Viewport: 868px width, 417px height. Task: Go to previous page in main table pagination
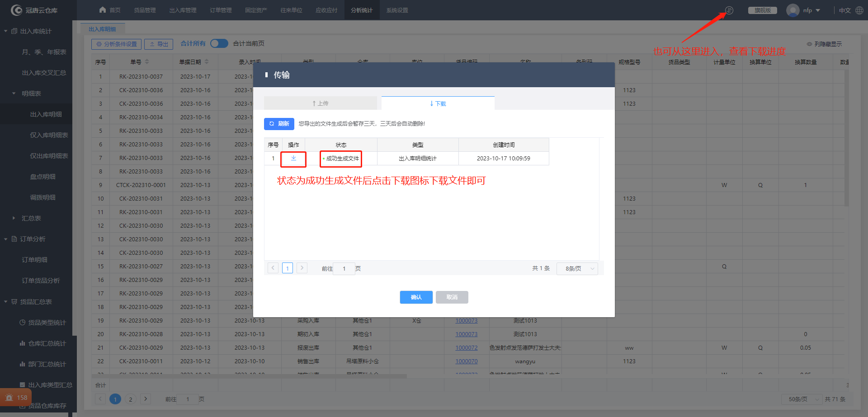[100, 399]
